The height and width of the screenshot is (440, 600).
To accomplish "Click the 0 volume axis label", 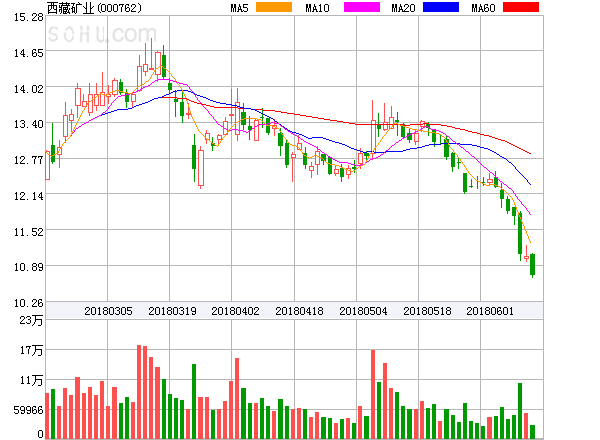I will tap(41, 434).
